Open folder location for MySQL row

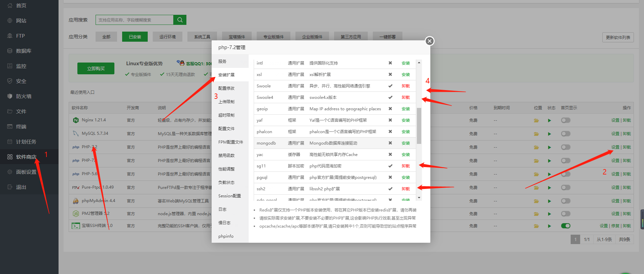[x=536, y=134]
